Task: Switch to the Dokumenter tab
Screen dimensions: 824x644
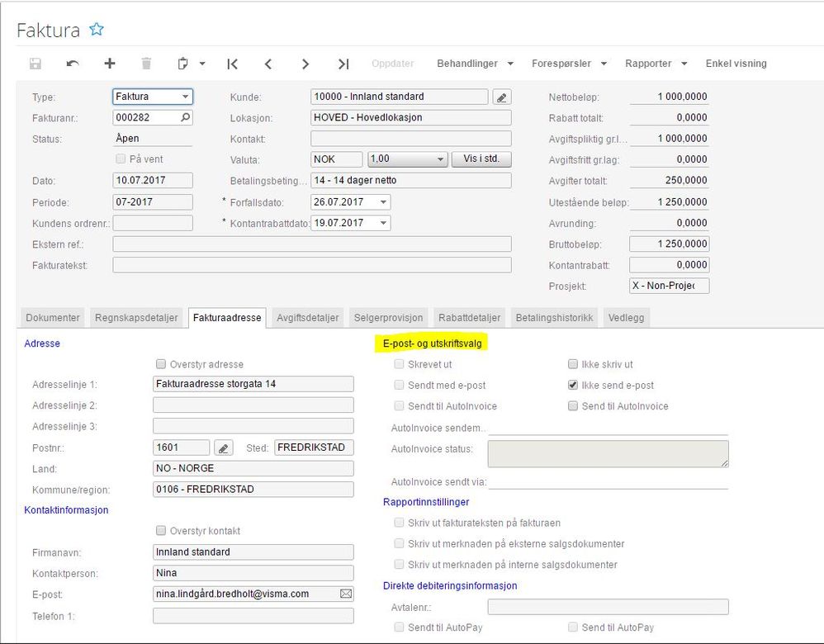Action: 53,318
